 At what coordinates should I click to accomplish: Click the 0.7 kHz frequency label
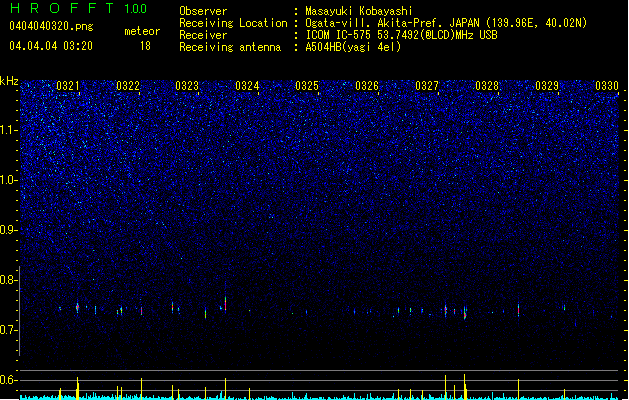click(x=9, y=330)
